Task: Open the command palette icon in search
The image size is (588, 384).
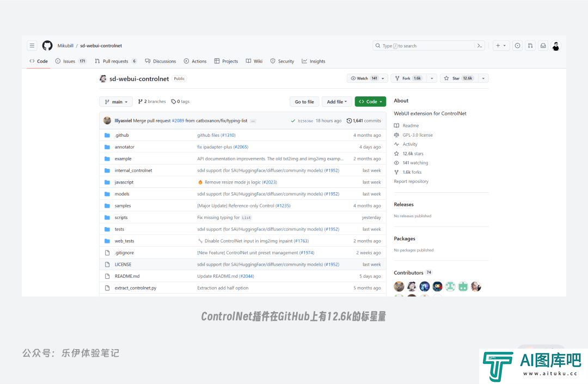Action: (479, 46)
